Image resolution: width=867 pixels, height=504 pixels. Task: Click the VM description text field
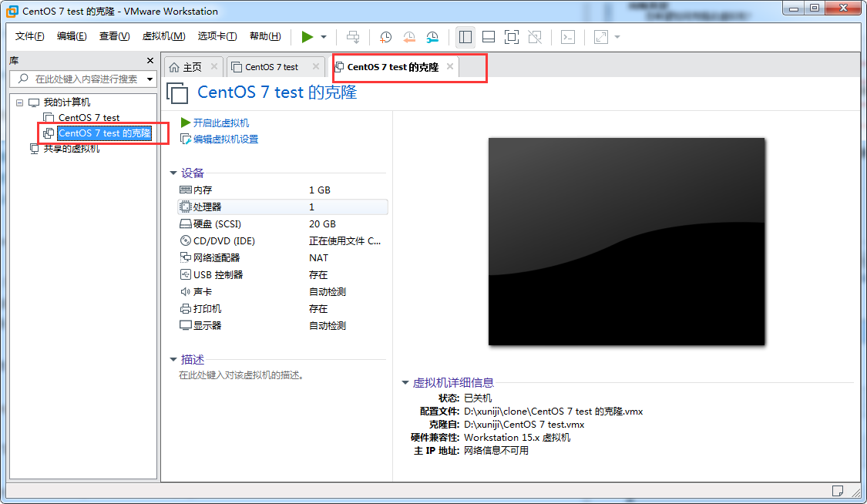(x=241, y=375)
